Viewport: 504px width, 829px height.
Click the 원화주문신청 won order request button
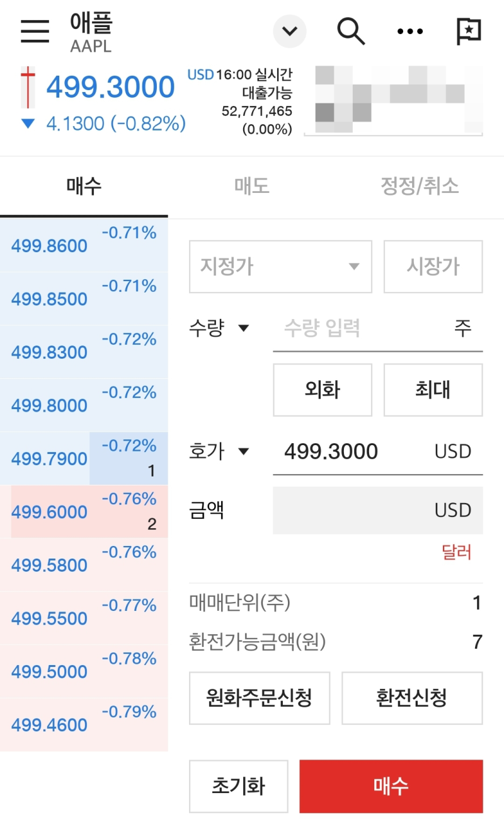(260, 698)
